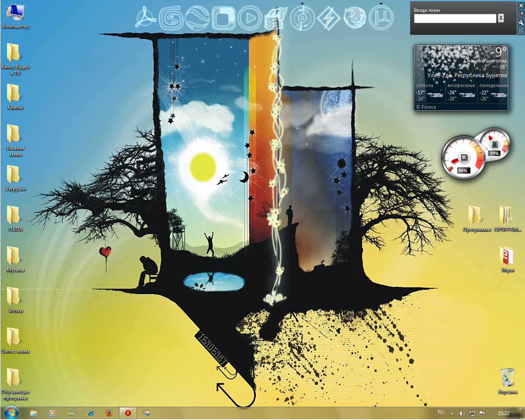Select the lightning bolt dock icon
525x420 pixels.
[x=328, y=18]
